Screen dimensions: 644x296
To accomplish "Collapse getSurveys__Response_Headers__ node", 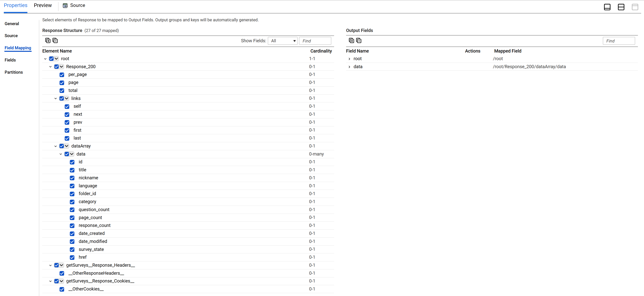I will (50, 265).
